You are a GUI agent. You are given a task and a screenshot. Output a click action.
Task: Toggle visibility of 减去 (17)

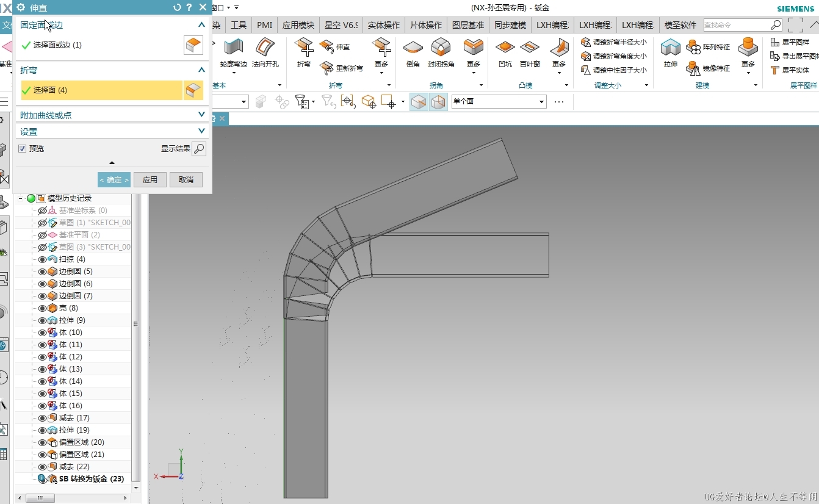click(42, 418)
